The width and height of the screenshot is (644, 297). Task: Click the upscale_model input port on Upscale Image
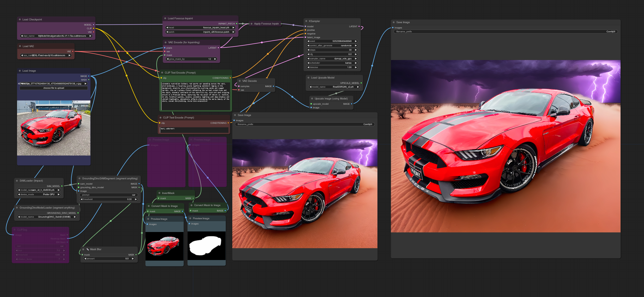point(311,104)
